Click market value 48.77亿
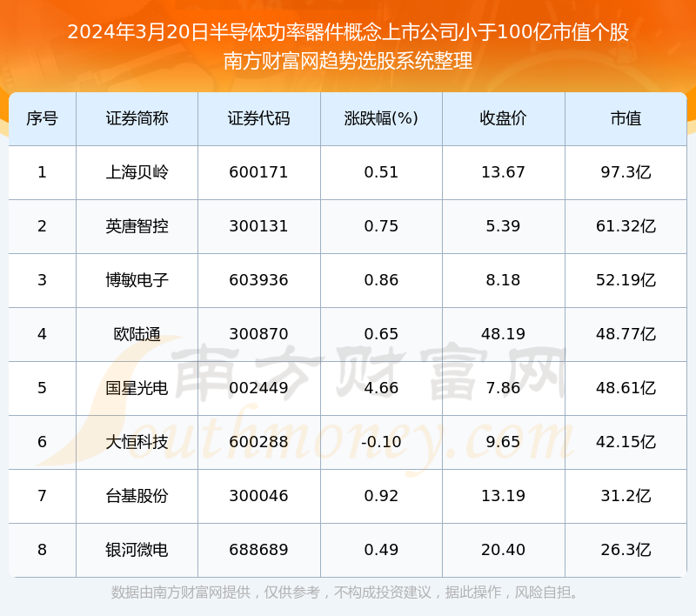This screenshot has height=616, width=696. 626,334
